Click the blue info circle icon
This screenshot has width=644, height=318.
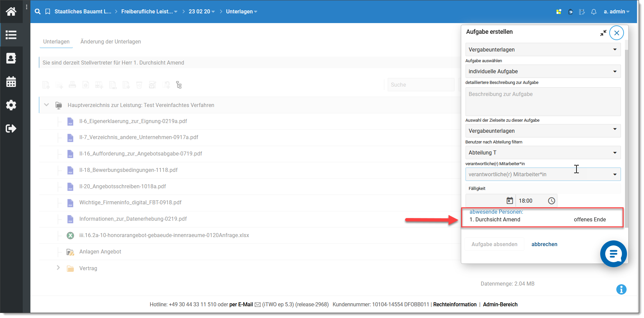tap(621, 290)
